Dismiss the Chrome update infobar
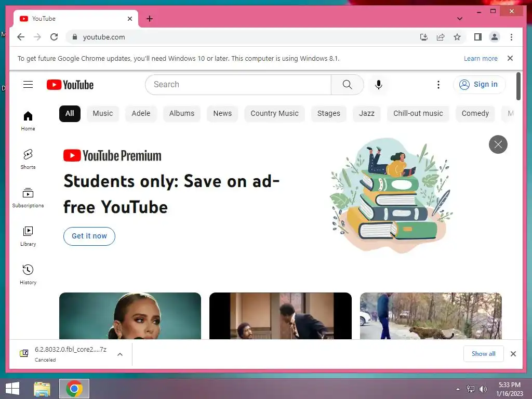Image resolution: width=532 pixels, height=399 pixels. tap(510, 58)
